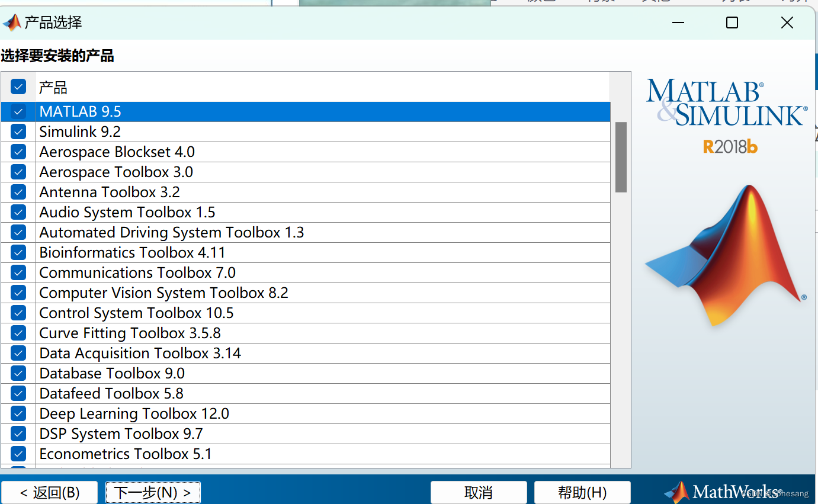
Task: Maximize the 产品选择 window
Action: [732, 23]
